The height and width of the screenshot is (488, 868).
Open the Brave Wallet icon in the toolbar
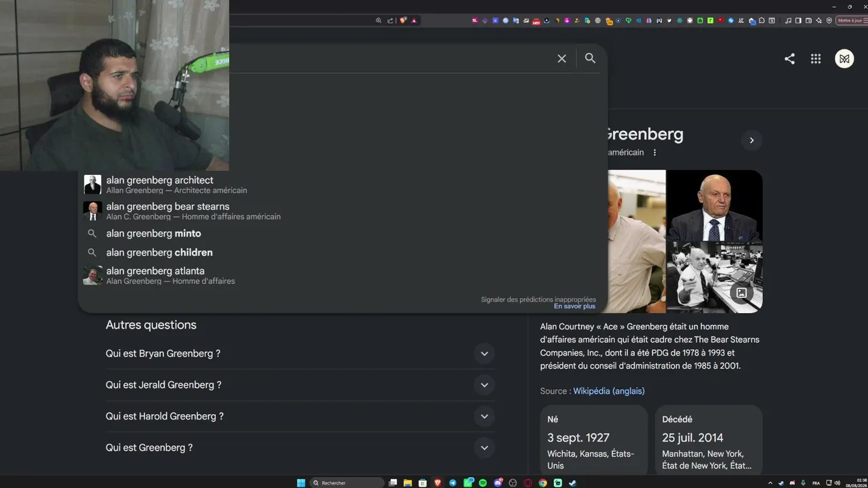(808, 20)
